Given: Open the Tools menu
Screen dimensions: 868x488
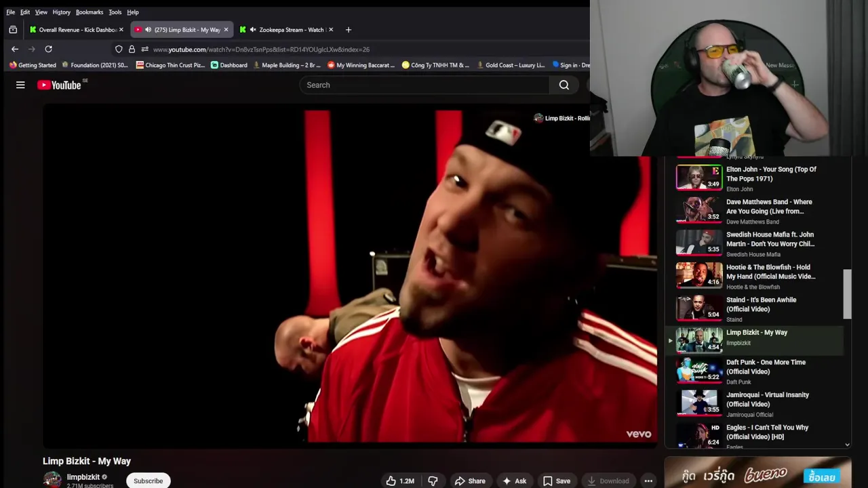Looking at the screenshot, I should click(115, 12).
